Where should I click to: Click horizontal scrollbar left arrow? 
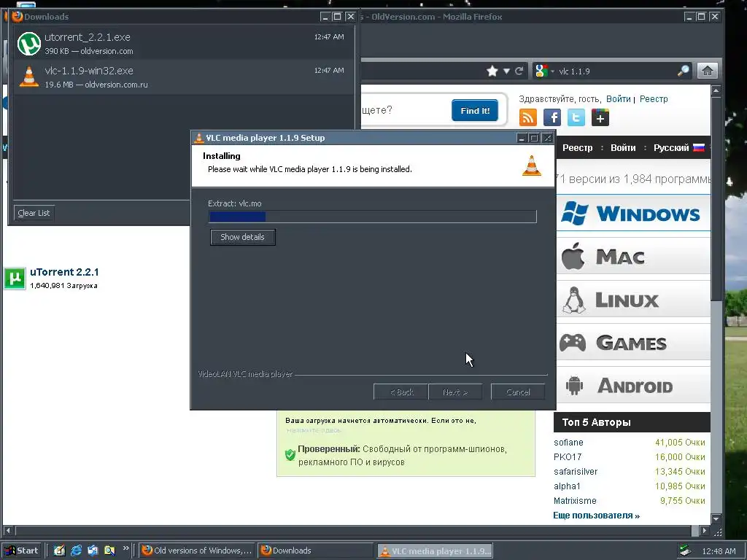click(x=7, y=530)
